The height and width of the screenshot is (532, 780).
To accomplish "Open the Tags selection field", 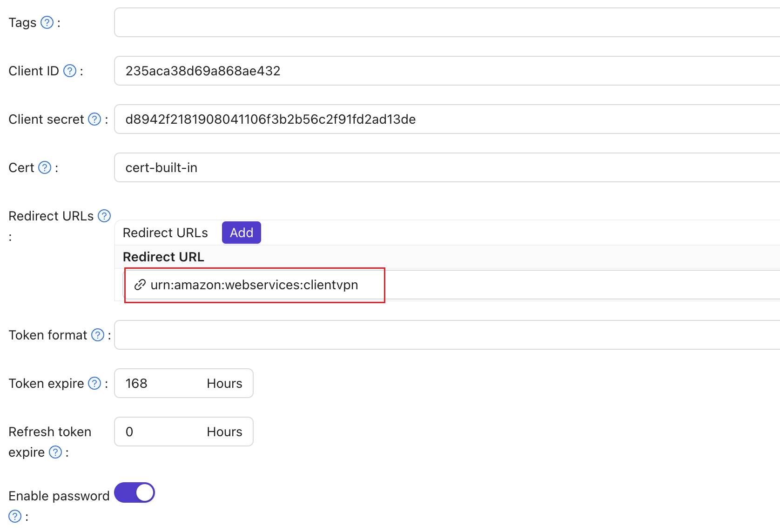I will (447, 22).
